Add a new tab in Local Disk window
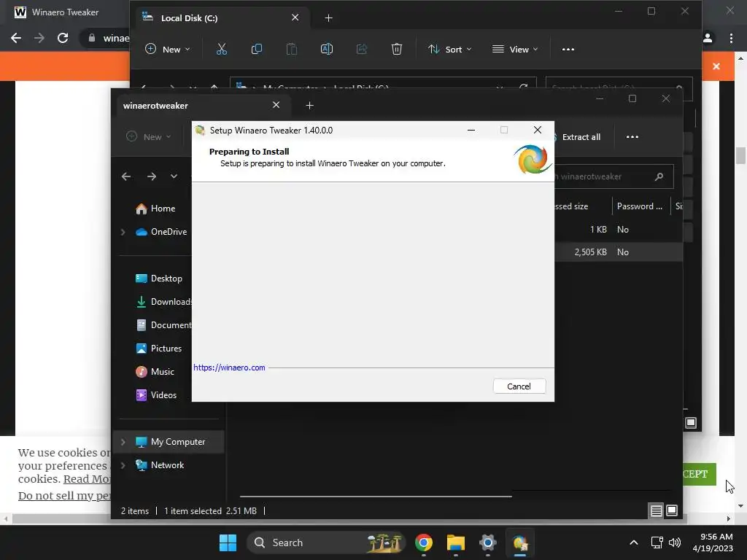 (328, 18)
